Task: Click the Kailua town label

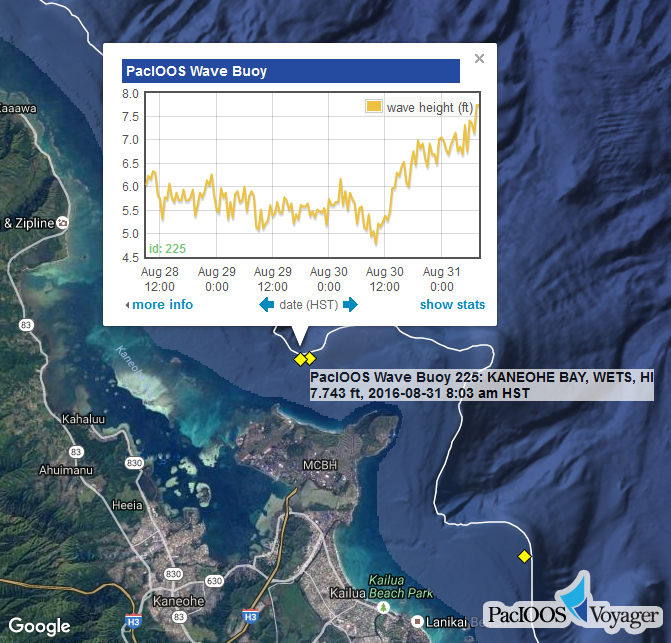Action: (x=348, y=593)
